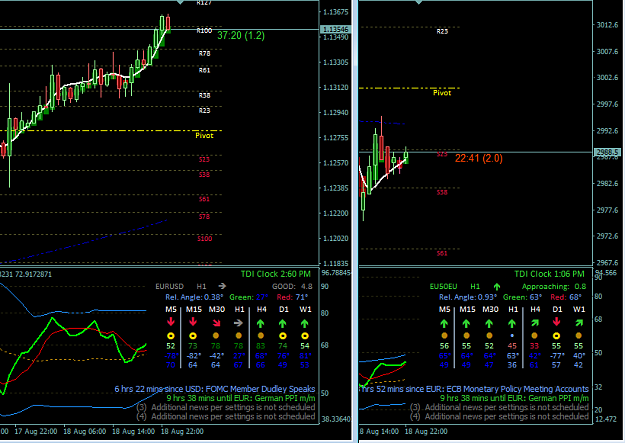Click the 2988.5 current price tag
Image resolution: width=625 pixels, height=443 pixels.
click(607, 152)
